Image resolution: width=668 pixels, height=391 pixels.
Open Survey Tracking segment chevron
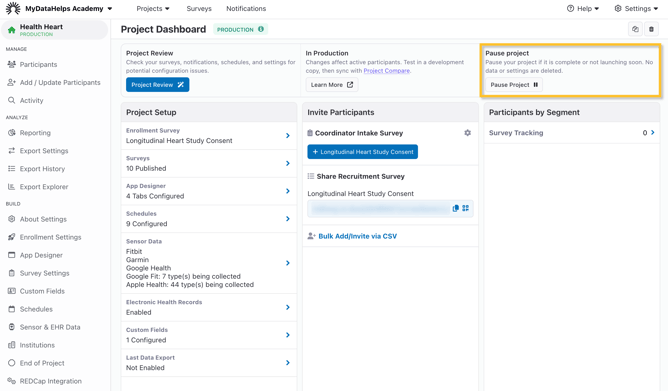[653, 132]
